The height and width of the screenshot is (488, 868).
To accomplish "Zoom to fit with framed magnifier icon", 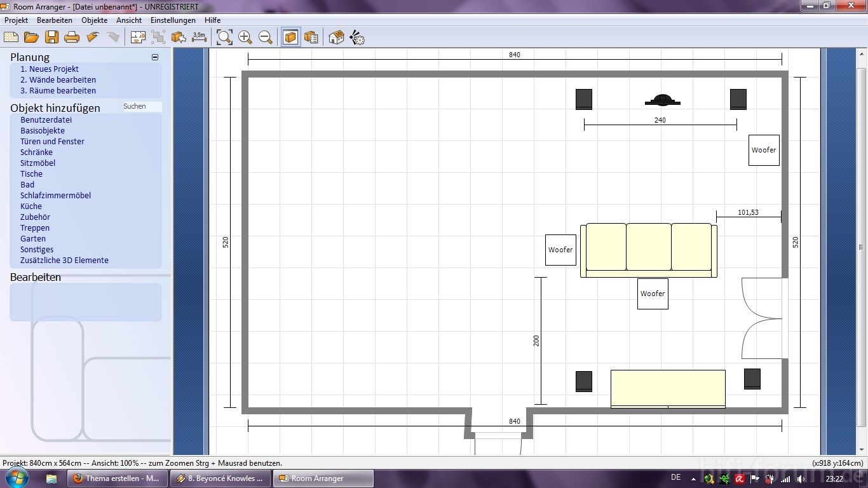I will point(224,37).
